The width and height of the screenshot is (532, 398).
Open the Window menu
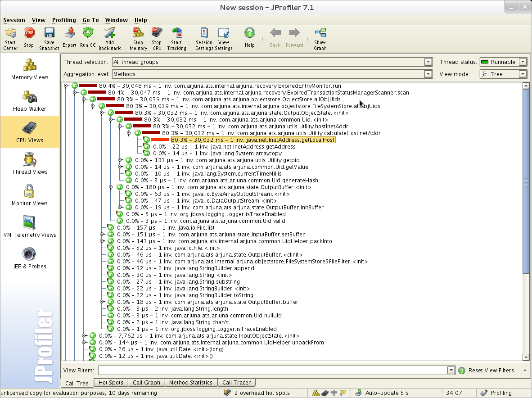click(x=117, y=20)
